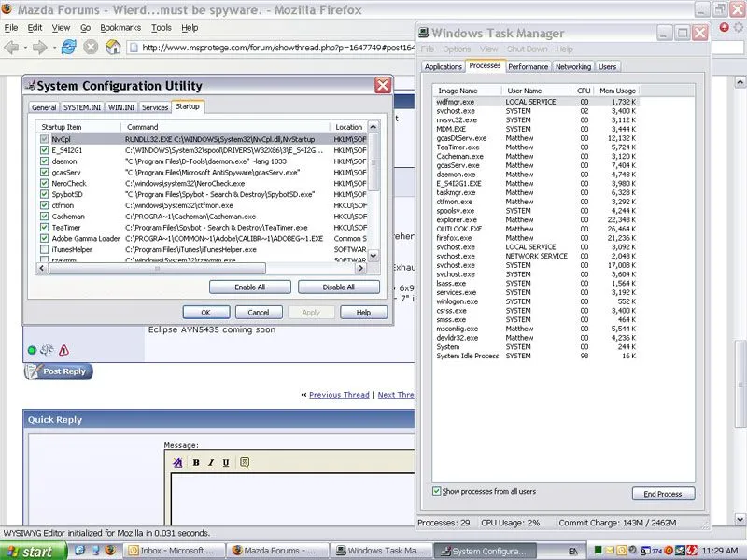This screenshot has height=560, width=747.
Task: Switch to Windows Task Manager taskbar button
Action: (x=381, y=551)
